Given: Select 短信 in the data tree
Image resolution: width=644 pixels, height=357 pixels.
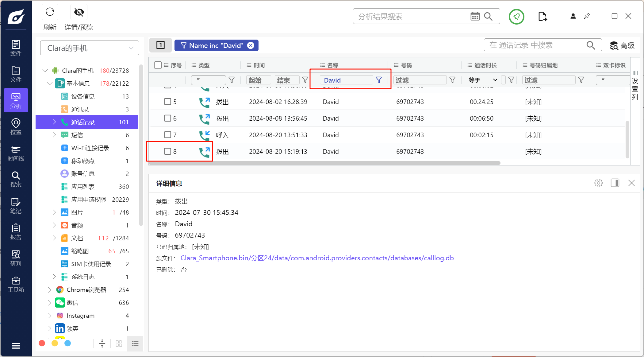Looking at the screenshot, I should pyautogui.click(x=77, y=135).
